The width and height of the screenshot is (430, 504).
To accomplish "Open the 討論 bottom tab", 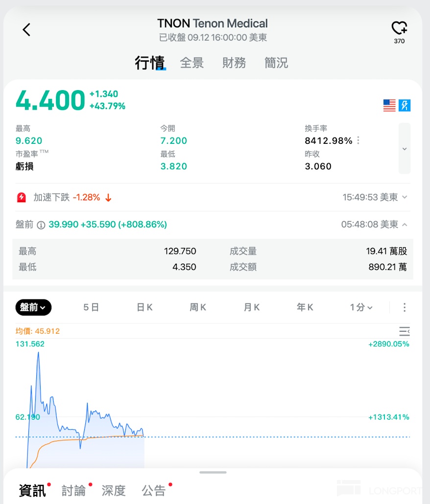I will click(73, 490).
